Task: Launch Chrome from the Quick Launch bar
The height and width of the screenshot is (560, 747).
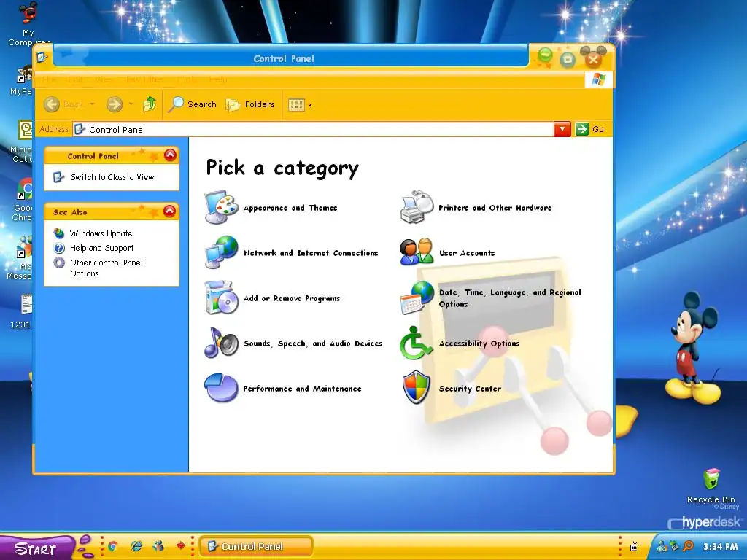Action: tap(112, 546)
